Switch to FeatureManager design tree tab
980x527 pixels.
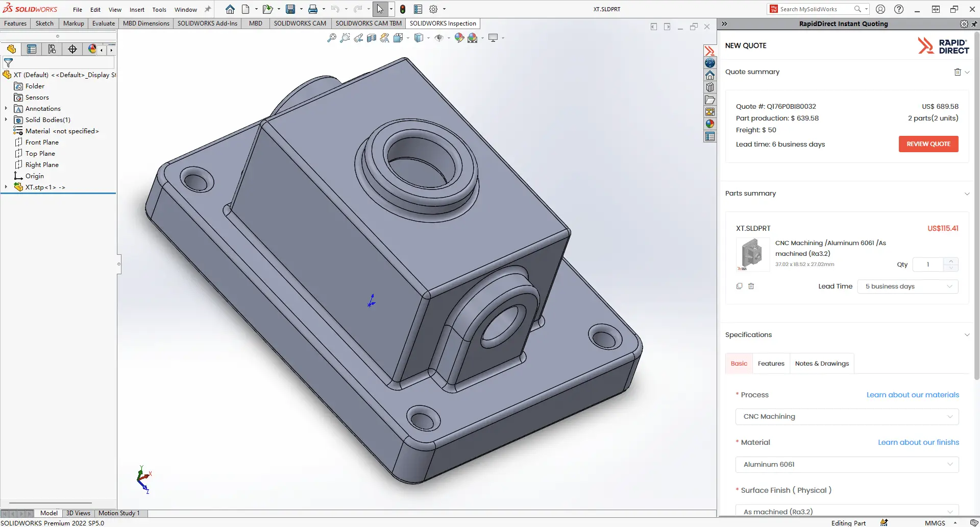11,49
